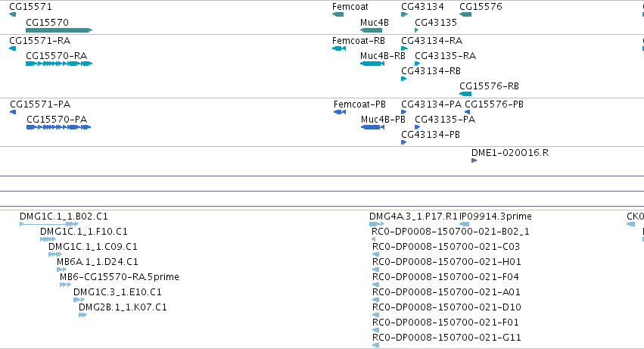Click the CG15576 gene glyph

(465, 14)
